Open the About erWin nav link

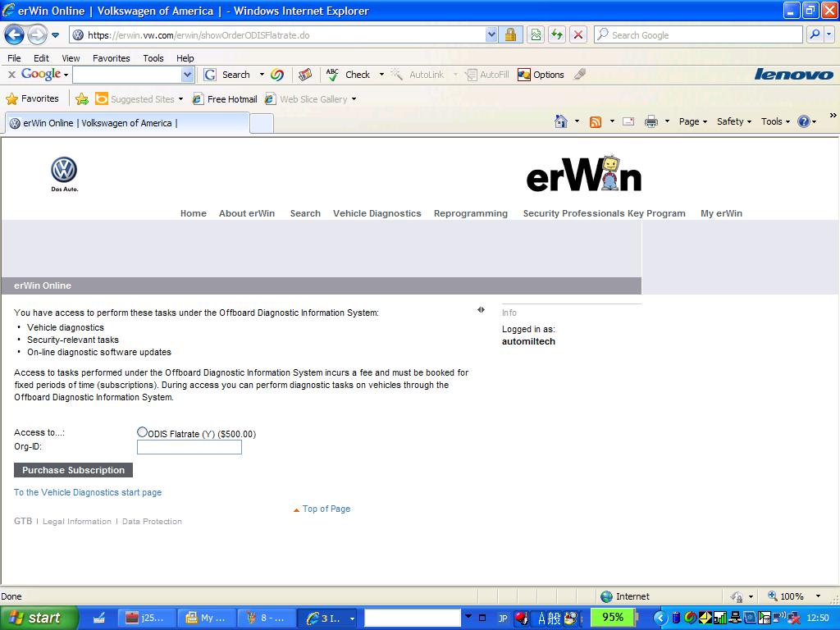click(246, 213)
